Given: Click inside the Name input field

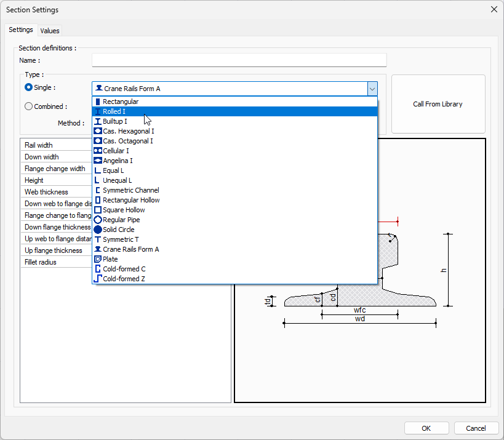Looking at the screenshot, I should click(x=239, y=60).
